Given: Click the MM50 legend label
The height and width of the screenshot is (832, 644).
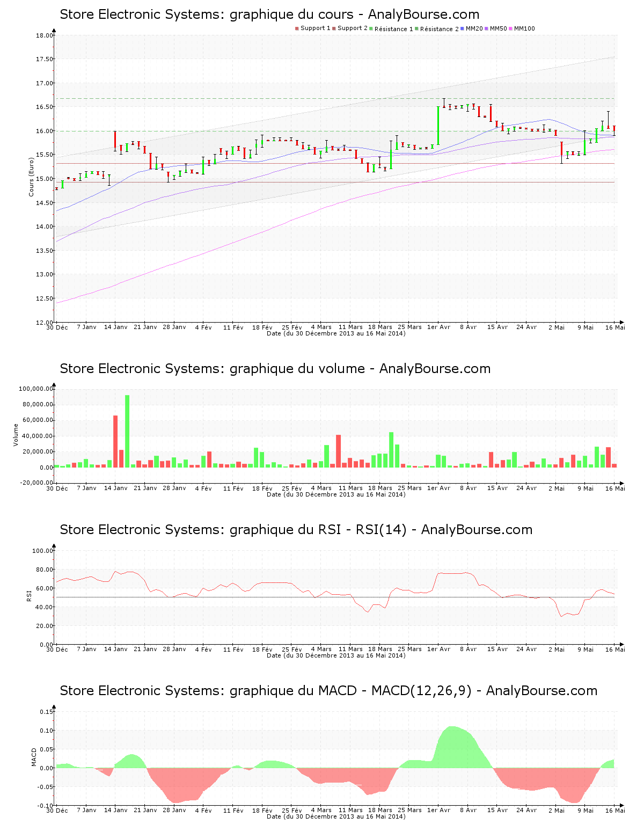Looking at the screenshot, I should click(x=499, y=28).
